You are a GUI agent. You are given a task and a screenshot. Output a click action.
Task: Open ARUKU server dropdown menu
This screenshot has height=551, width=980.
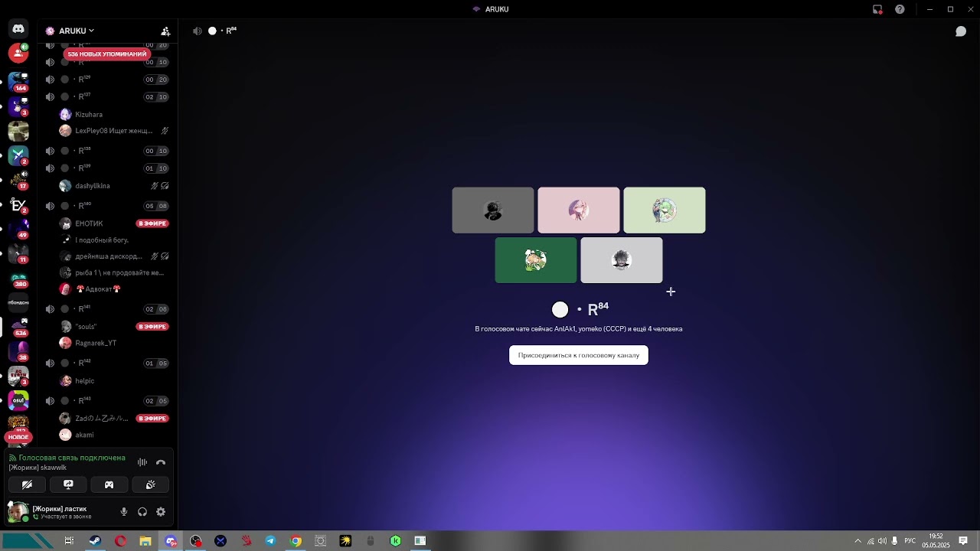pos(70,31)
